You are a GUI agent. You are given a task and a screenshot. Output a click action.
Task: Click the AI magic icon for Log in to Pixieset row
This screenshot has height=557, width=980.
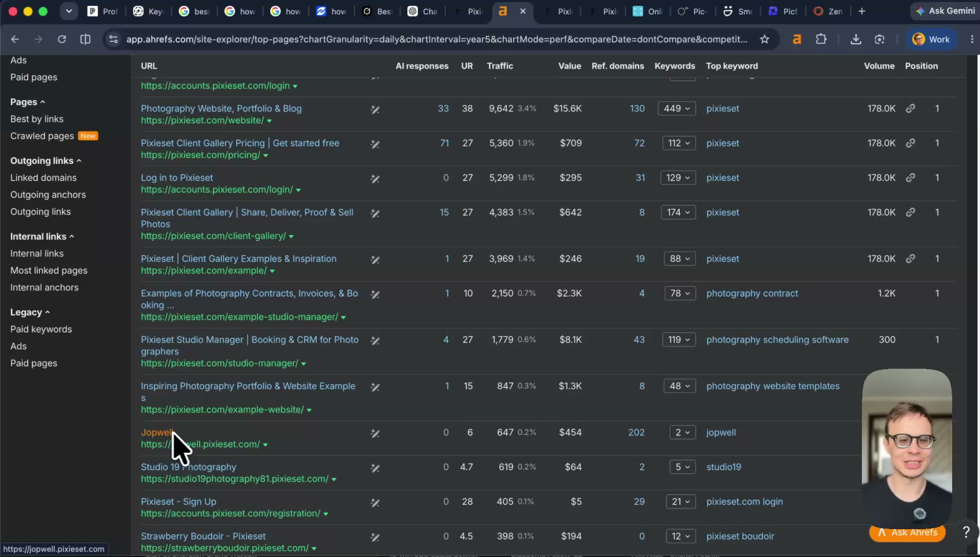pyautogui.click(x=375, y=178)
